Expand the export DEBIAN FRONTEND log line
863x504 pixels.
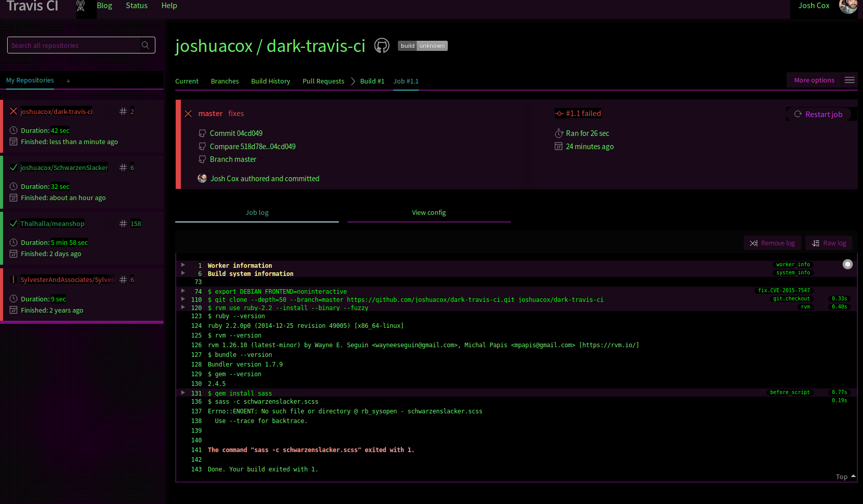tap(183, 290)
